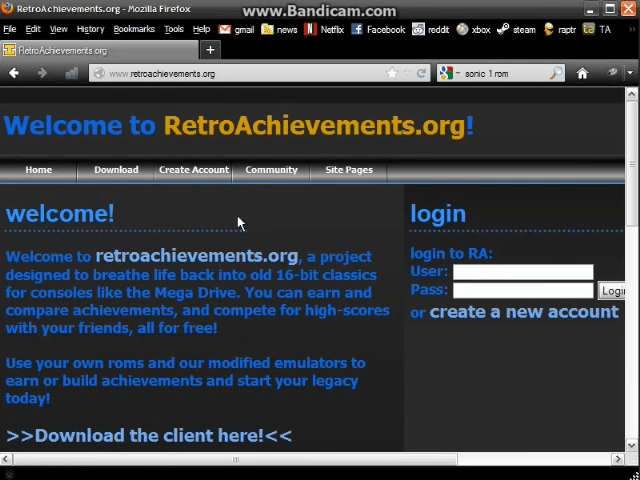Open the reddit bookmark

pyautogui.click(x=431, y=30)
